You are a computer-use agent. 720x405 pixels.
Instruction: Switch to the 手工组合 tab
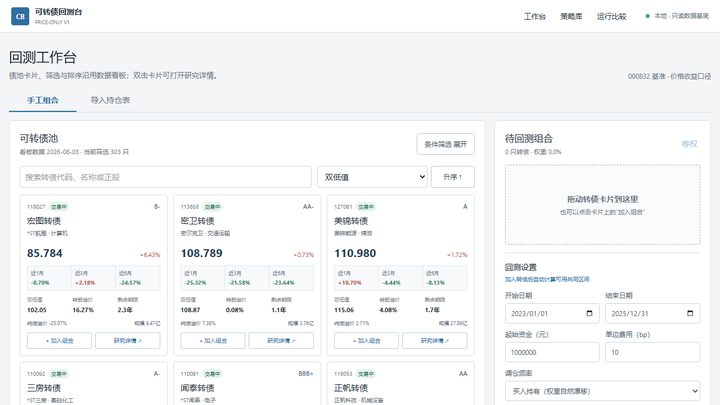[x=43, y=100]
